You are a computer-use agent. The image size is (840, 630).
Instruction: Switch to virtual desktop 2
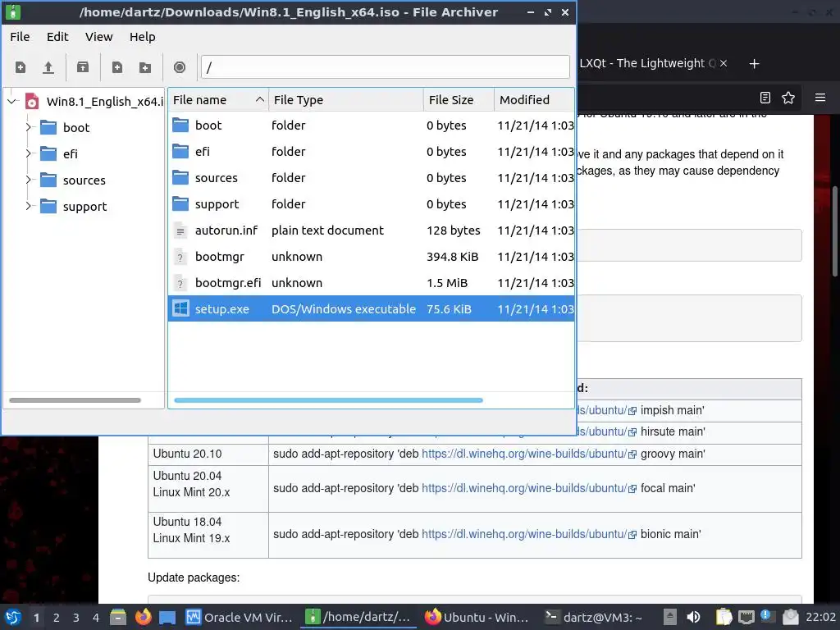point(57,618)
